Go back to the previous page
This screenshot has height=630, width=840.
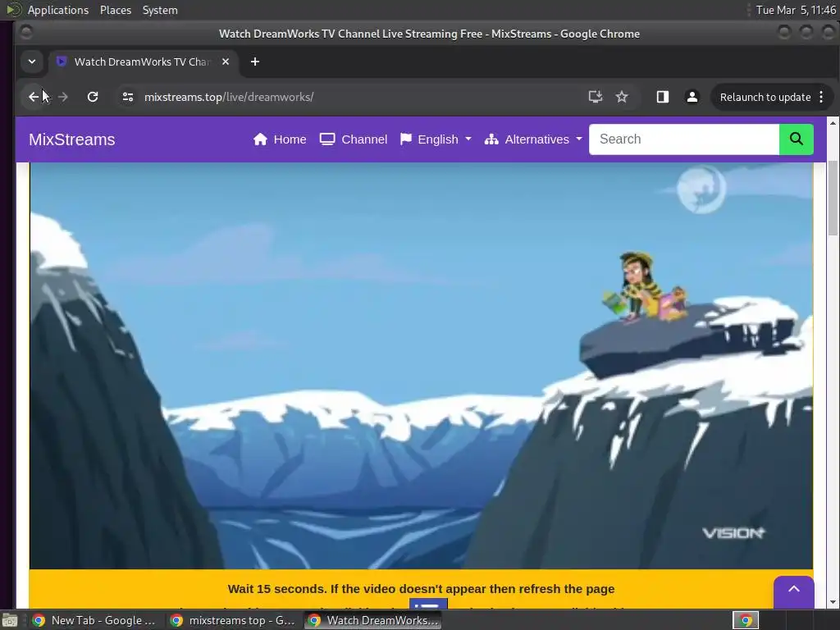pos(34,97)
